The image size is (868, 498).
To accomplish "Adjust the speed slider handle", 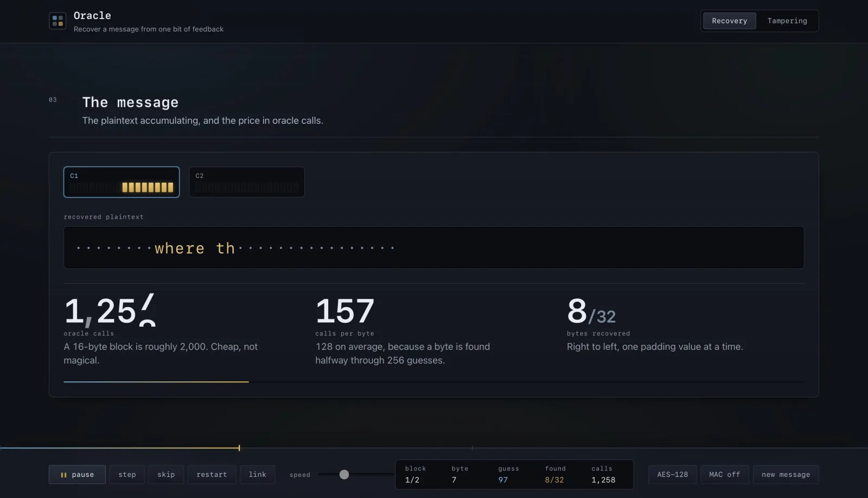I will click(x=344, y=475).
